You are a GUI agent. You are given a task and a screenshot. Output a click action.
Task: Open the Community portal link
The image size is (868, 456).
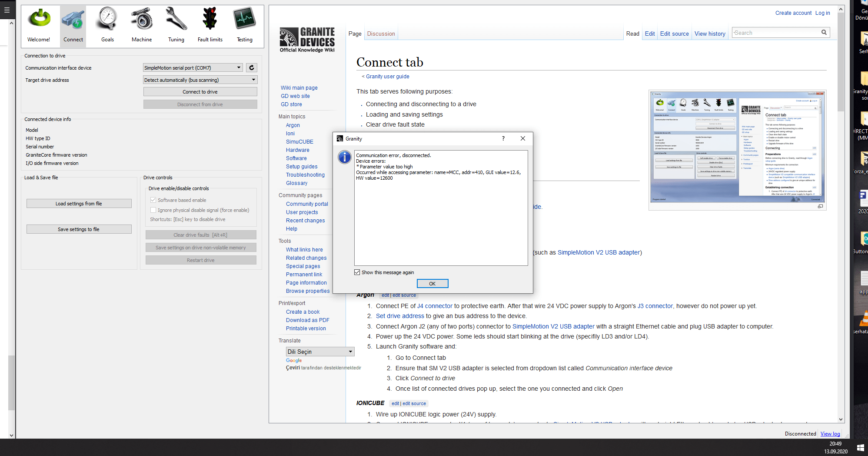click(x=307, y=204)
